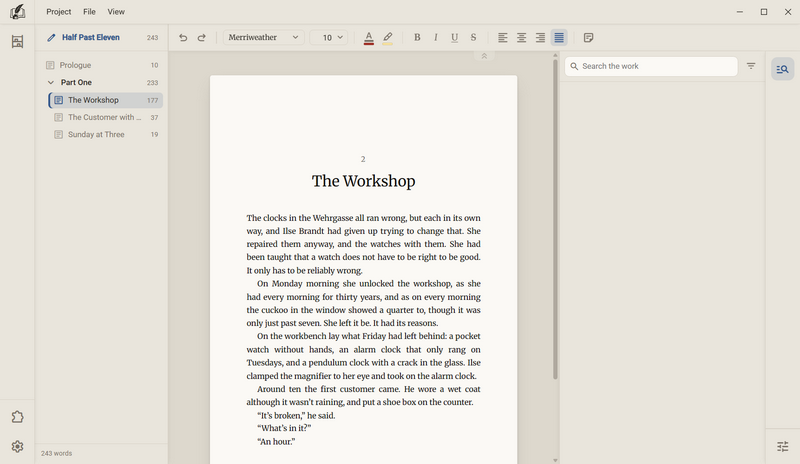
Task: Open the Merriweather font dropdown
Action: [x=264, y=37]
